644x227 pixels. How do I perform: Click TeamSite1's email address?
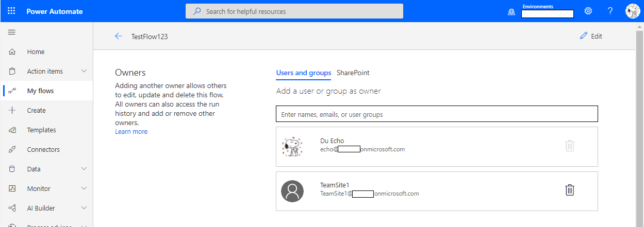tap(370, 194)
